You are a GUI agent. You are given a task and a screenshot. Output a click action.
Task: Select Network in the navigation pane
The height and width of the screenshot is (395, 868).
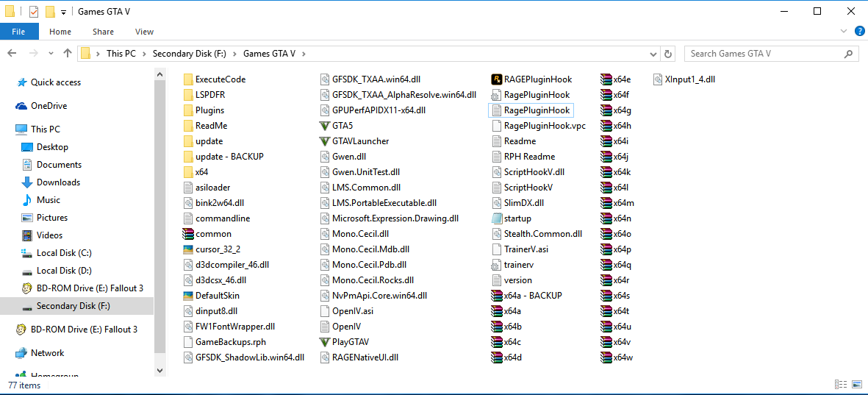tap(47, 353)
